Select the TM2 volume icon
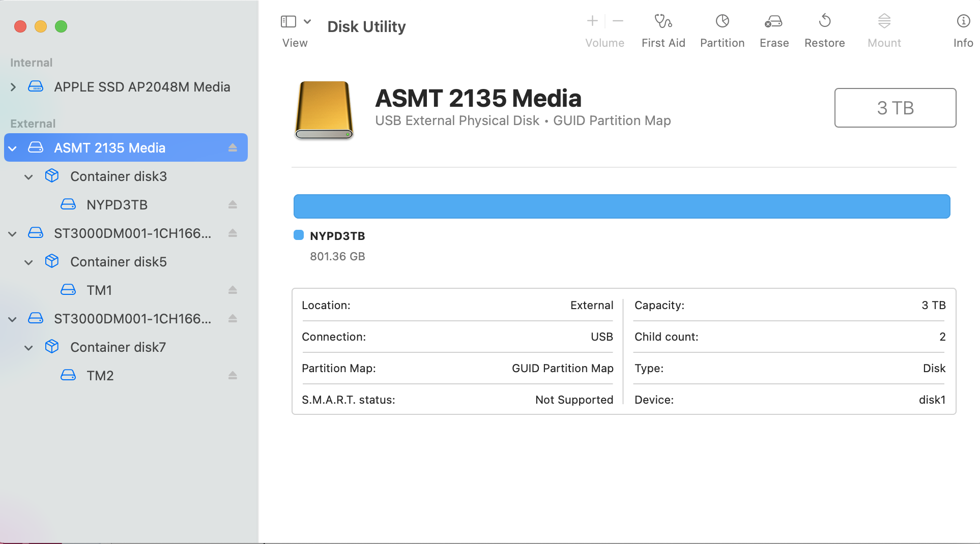 click(x=68, y=375)
